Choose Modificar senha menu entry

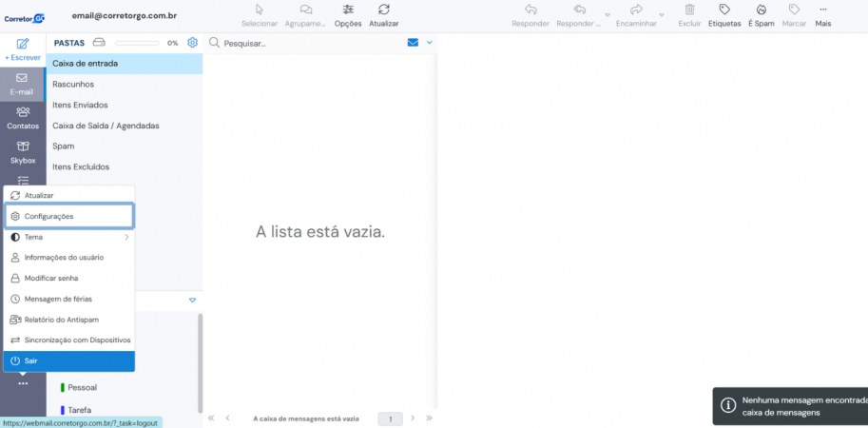[68, 278]
